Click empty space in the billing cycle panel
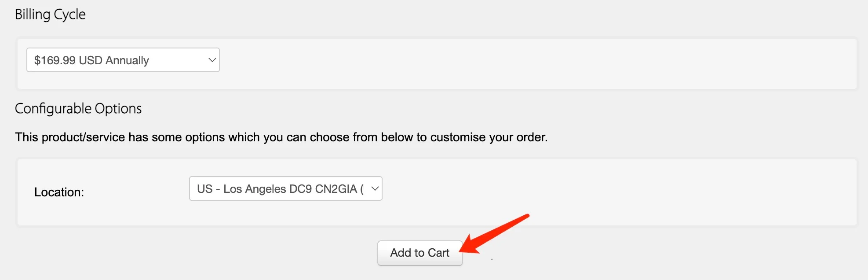The image size is (868, 280). tap(528, 64)
